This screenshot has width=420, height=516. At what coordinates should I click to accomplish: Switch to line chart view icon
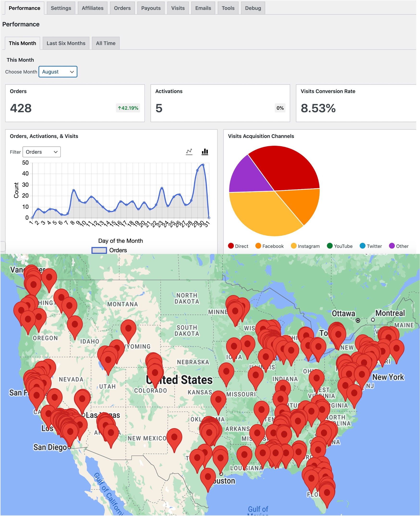(x=189, y=152)
